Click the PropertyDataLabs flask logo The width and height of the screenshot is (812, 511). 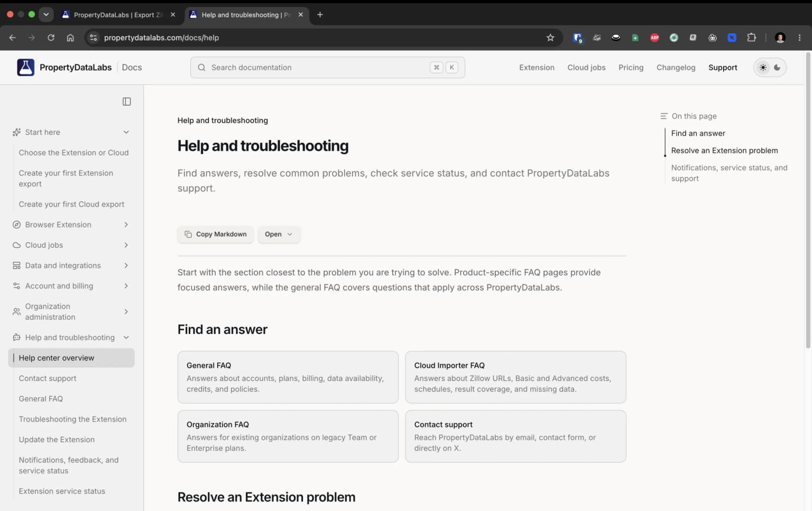pyautogui.click(x=25, y=68)
